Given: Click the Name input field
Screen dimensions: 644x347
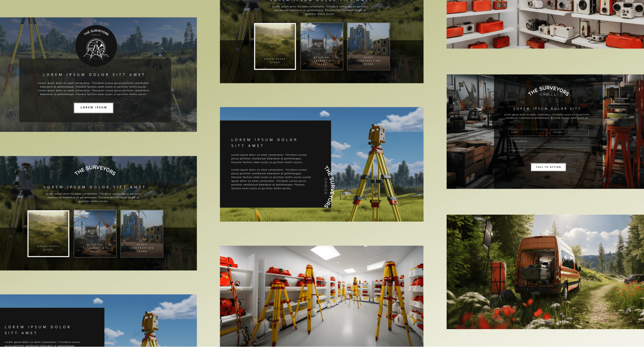Looking at the screenshot, I should tap(527, 132).
